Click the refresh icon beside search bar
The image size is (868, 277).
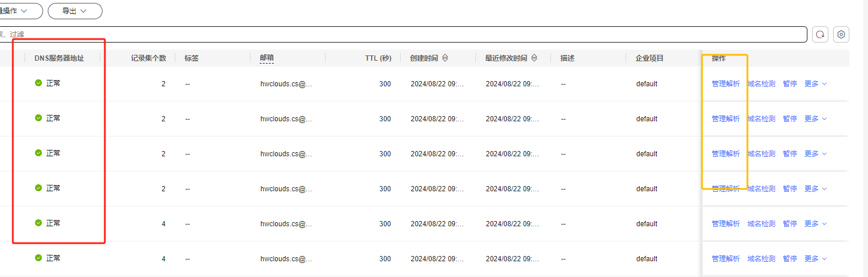click(x=820, y=34)
